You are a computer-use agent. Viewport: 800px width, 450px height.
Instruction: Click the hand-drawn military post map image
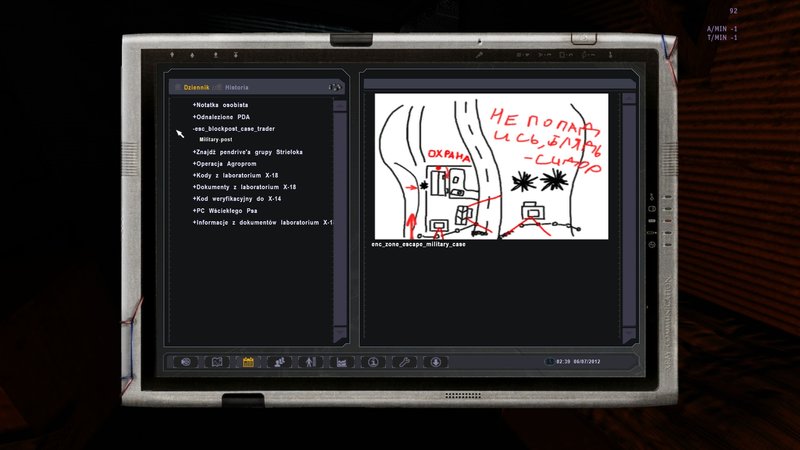coord(491,166)
